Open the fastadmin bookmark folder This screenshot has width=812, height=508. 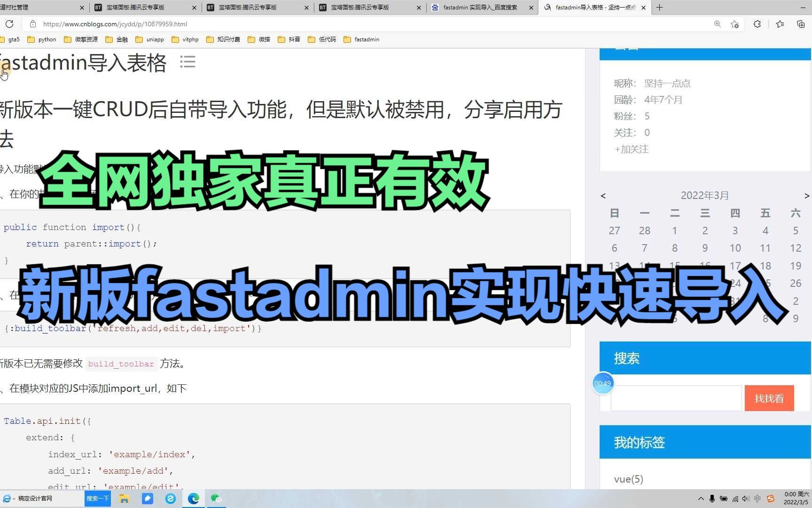(361, 40)
